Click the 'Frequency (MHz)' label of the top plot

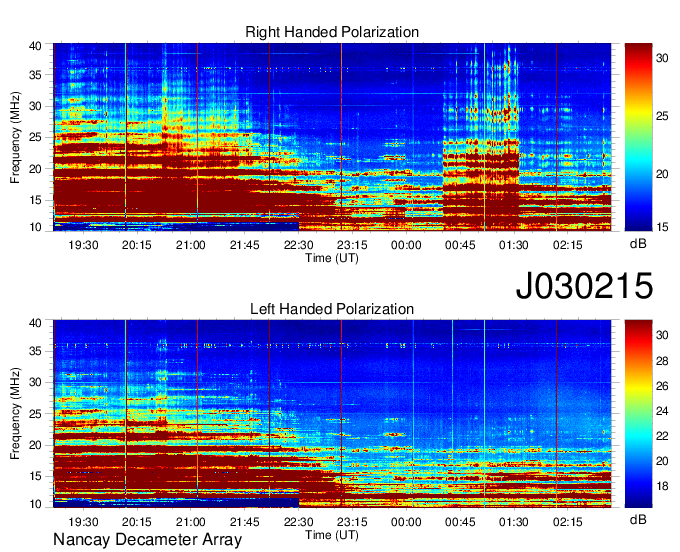coord(15,137)
